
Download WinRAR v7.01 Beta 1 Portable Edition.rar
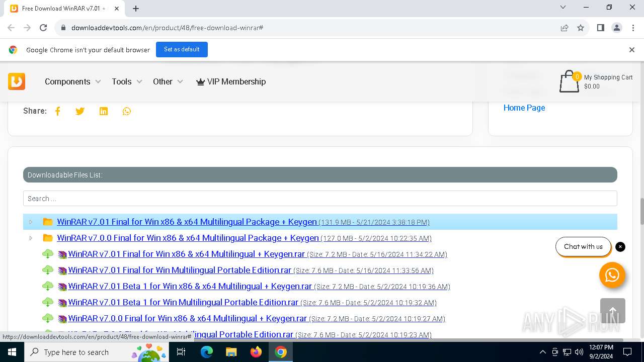coord(183,302)
